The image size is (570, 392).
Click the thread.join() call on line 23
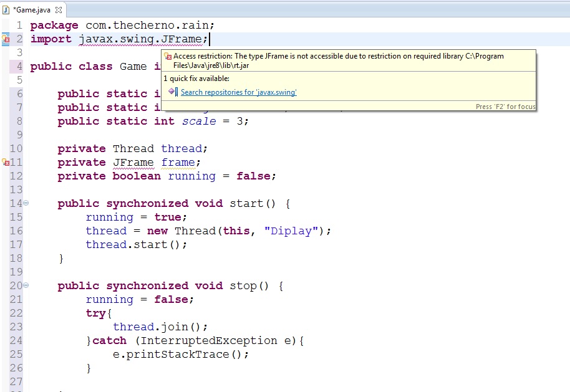point(160,327)
